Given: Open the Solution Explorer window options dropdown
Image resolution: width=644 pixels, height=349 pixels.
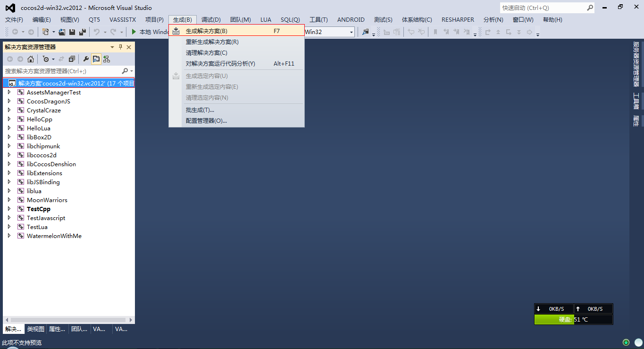Looking at the screenshot, I should click(112, 47).
